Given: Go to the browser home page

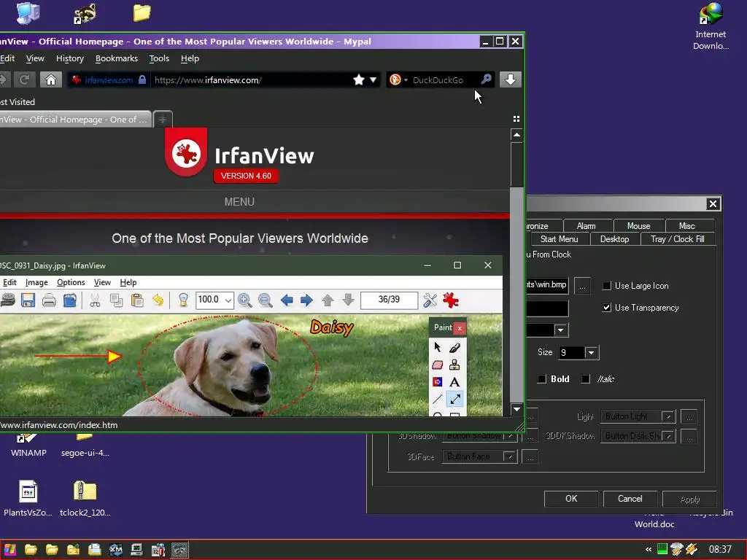Looking at the screenshot, I should click(x=51, y=79).
